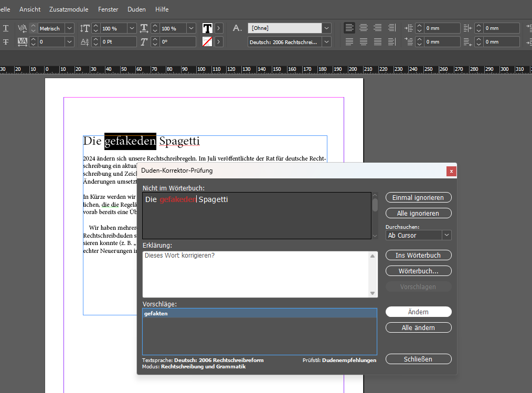Click the Ins Wörterbuch button
The height and width of the screenshot is (393, 532).
418,255
